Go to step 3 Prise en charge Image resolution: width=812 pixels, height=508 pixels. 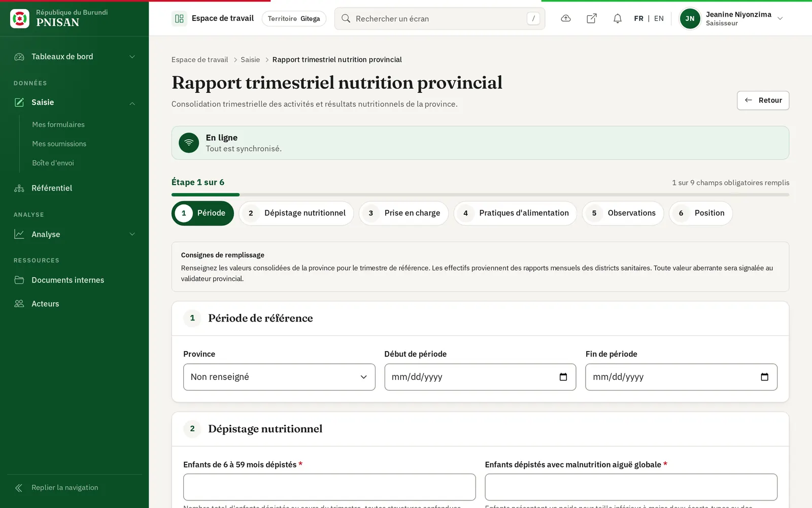403,213
